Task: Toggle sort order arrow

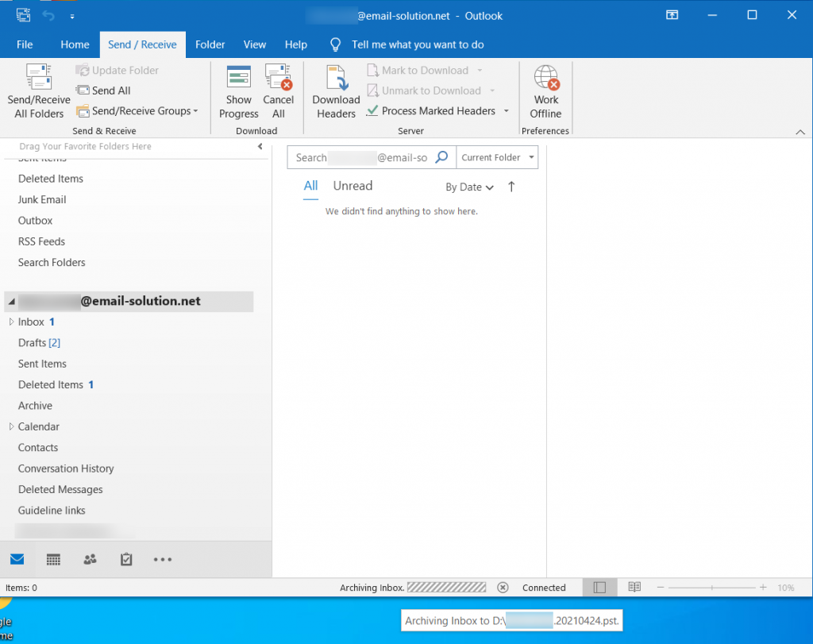Action: (511, 187)
